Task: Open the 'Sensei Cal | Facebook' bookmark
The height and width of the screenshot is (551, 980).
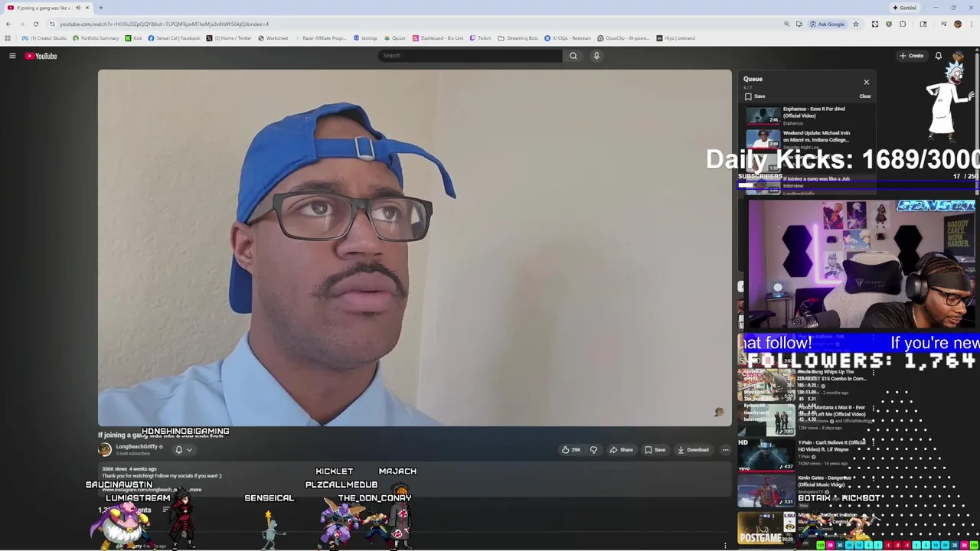Action: tap(174, 38)
